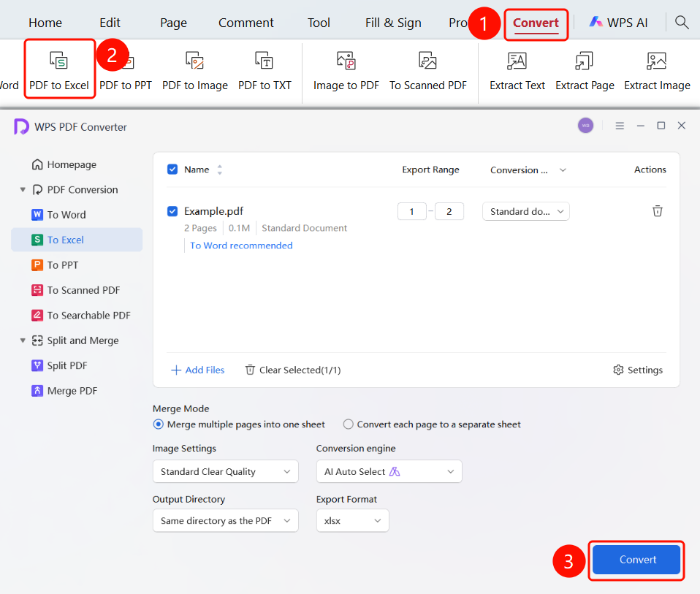Open the Standard document conversion dropdown

coord(526,212)
